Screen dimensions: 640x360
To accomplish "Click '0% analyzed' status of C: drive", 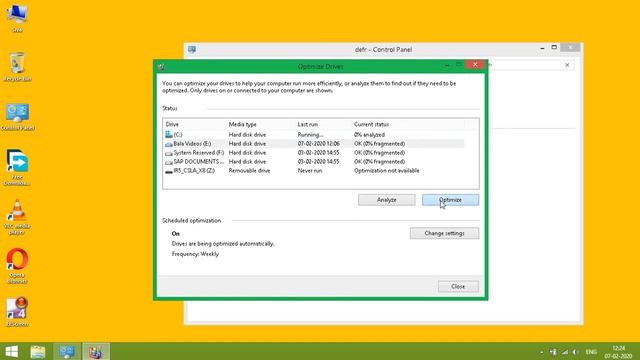I will tap(369, 135).
